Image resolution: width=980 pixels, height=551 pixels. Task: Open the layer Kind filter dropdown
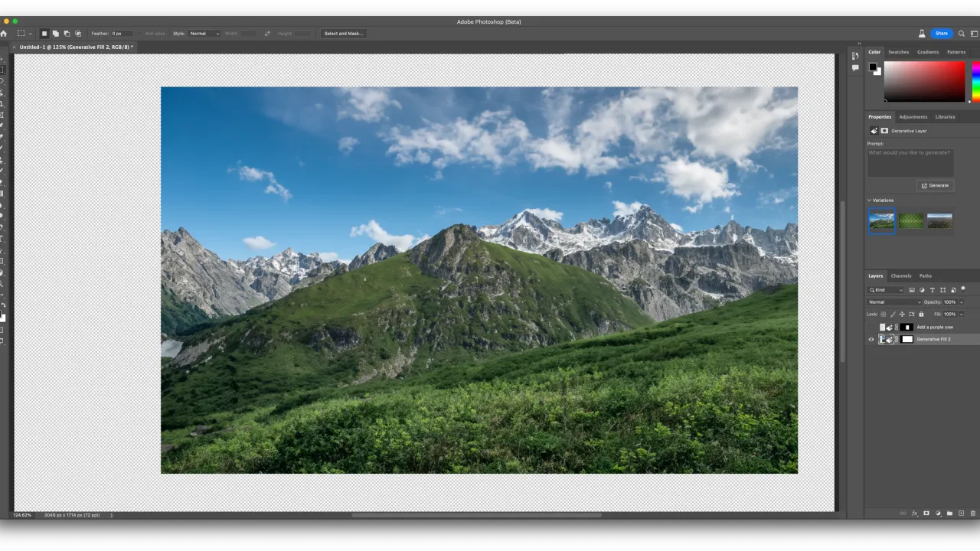pyautogui.click(x=885, y=290)
